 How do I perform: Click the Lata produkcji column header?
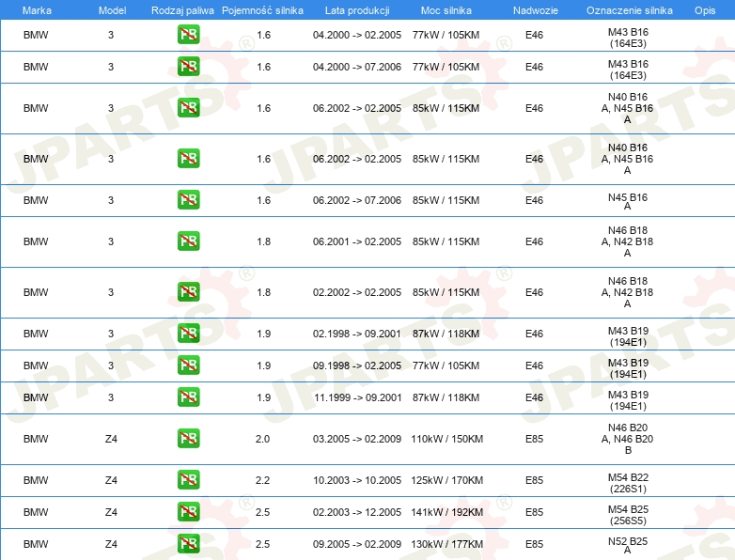(356, 10)
